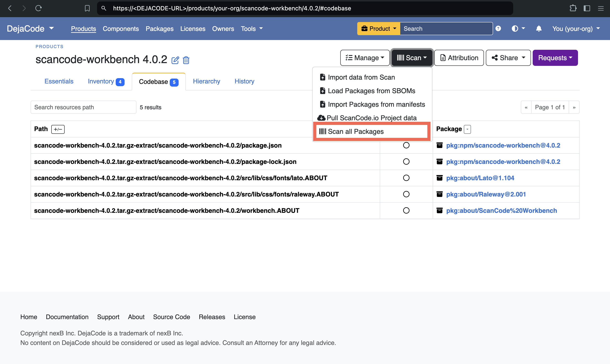Switch to the Hierarchy tab
610x364 pixels.
tap(206, 82)
